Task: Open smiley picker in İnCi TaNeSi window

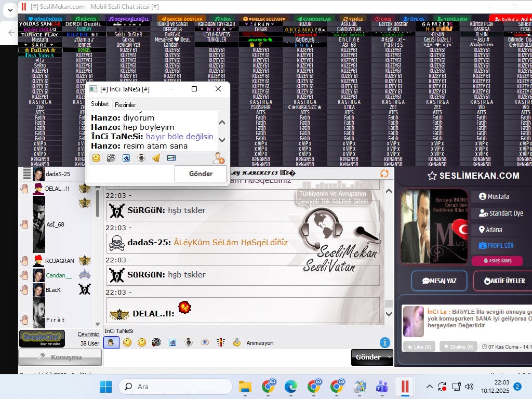Action: 96,158
